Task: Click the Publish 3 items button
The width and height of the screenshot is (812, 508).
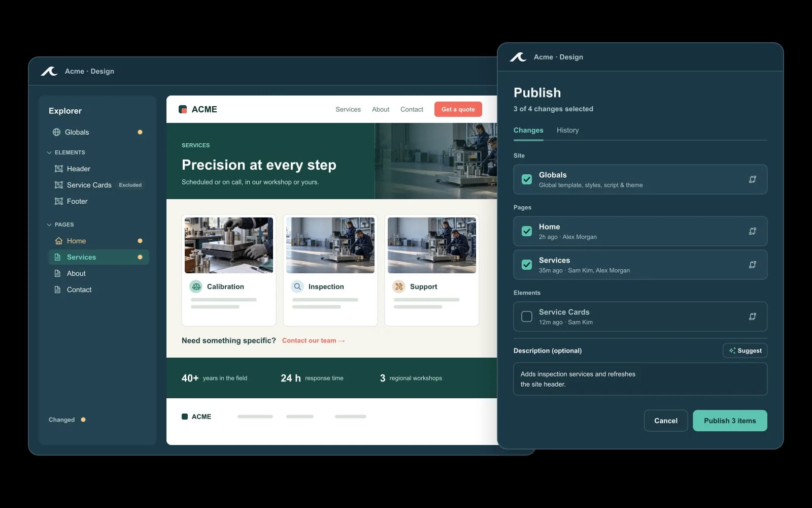Action: (730, 421)
